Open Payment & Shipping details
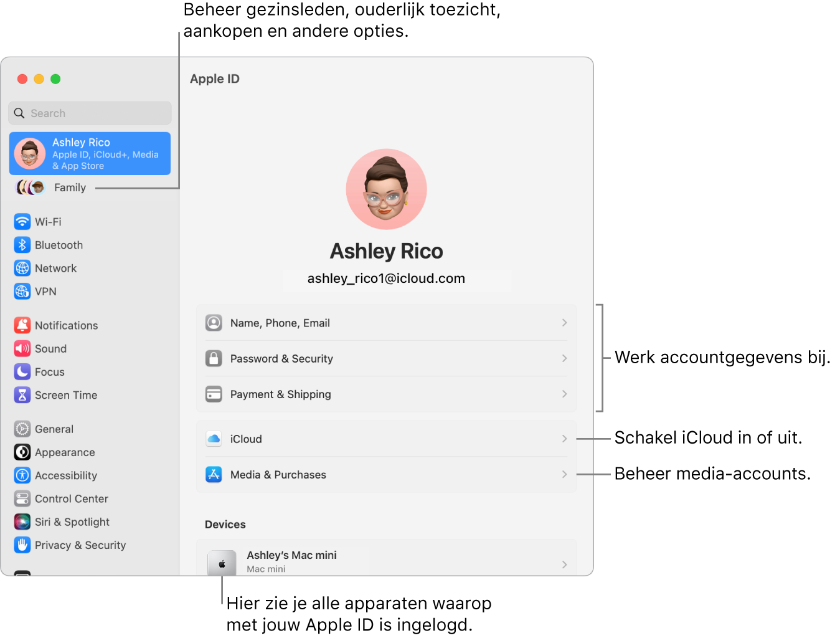The width and height of the screenshot is (840, 638). click(x=386, y=394)
